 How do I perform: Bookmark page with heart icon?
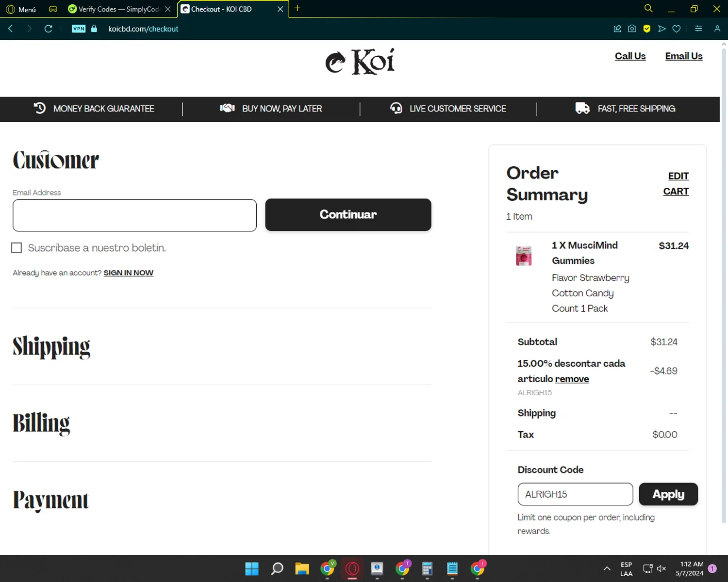click(676, 29)
